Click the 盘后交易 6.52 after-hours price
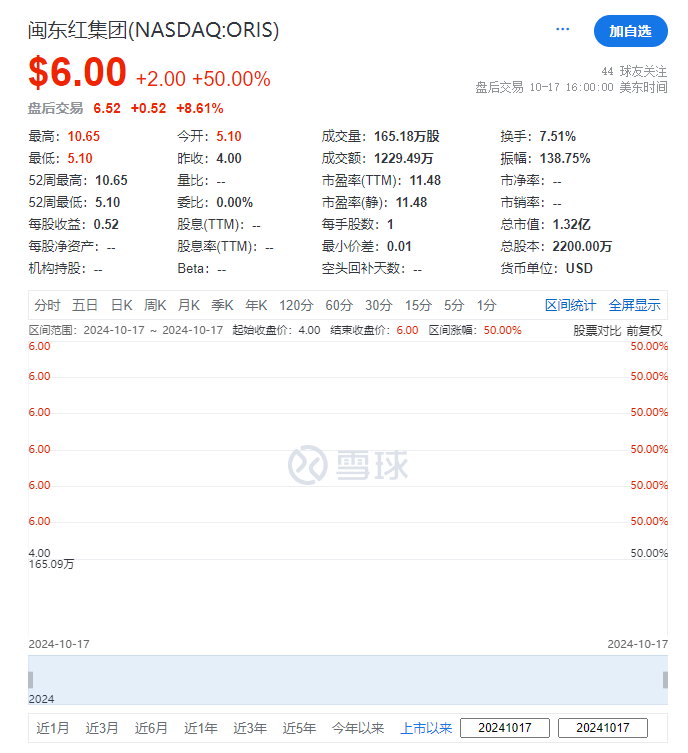The height and width of the screenshot is (753, 688). coord(107,108)
